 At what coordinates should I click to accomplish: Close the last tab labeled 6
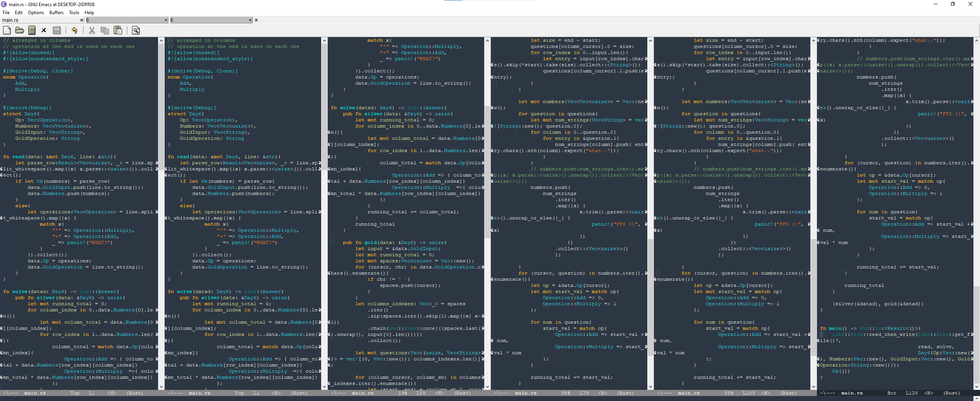[x=250, y=20]
